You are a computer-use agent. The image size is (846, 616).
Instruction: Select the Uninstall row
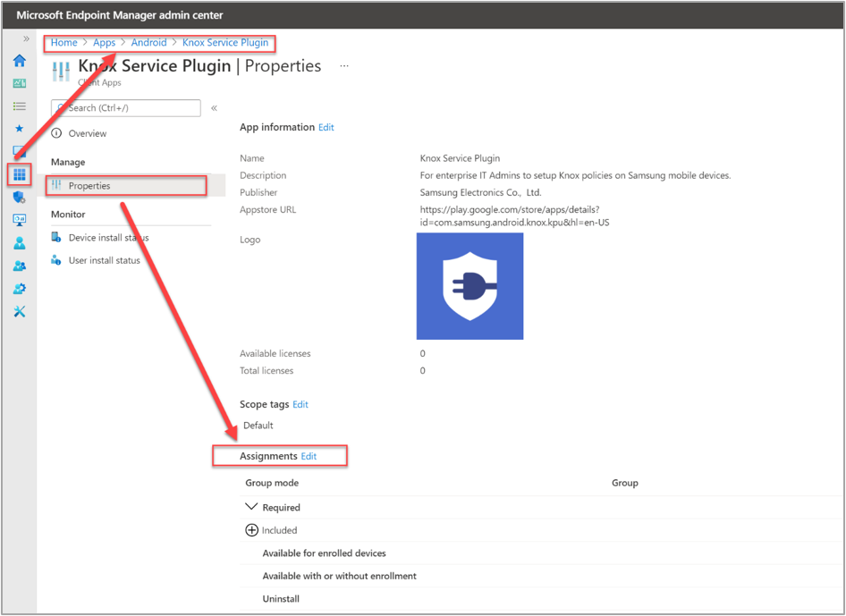(539, 599)
